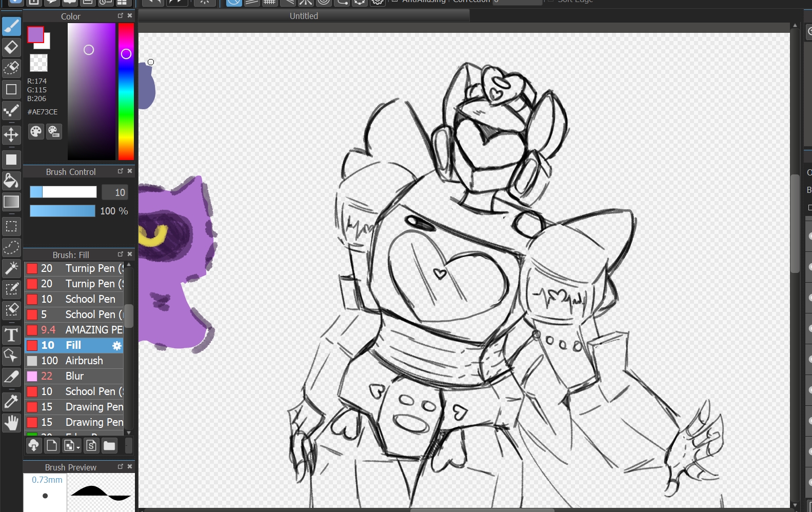Select the Magic Wand tool
812x512 pixels.
tap(11, 268)
